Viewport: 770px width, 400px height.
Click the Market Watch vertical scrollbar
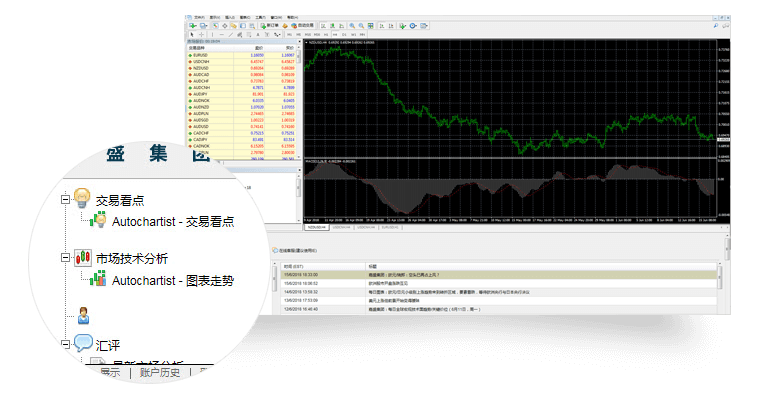tap(299, 101)
